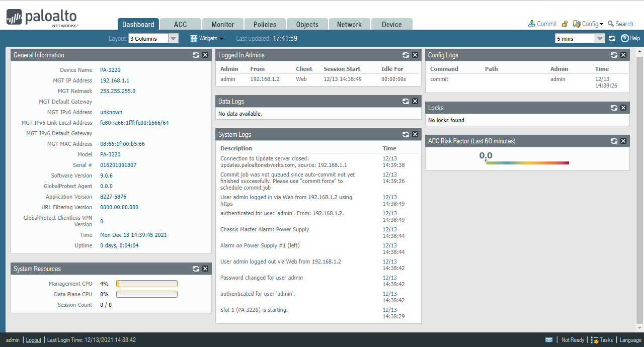Open Tasks manager in the footer

click(602, 340)
